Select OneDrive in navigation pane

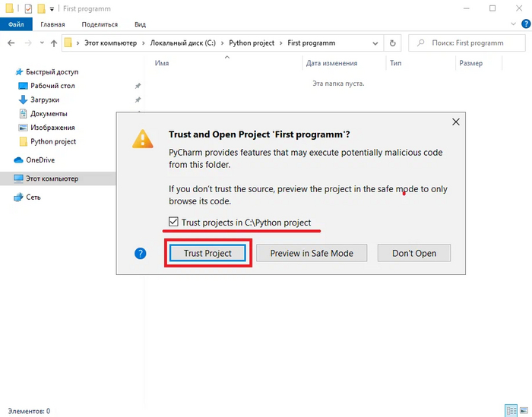40,160
